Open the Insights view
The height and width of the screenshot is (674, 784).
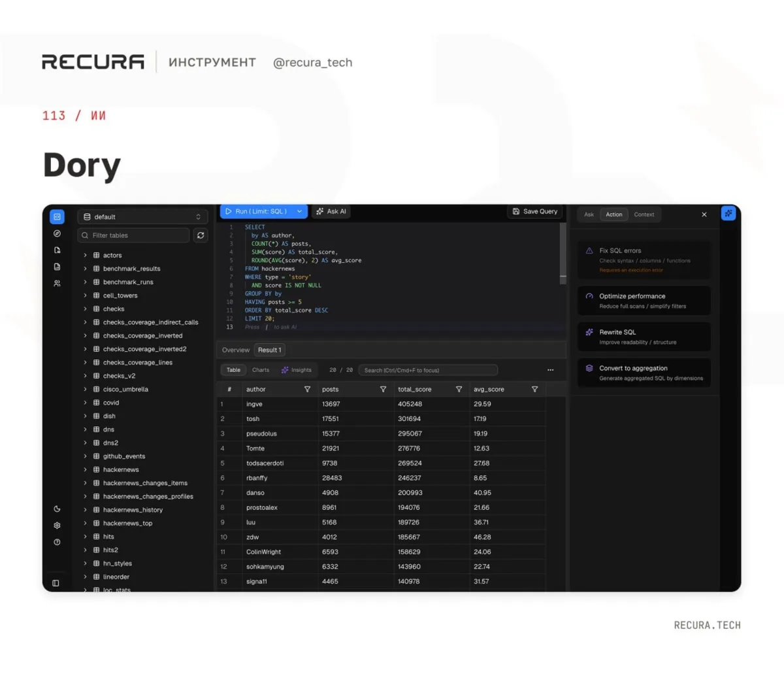297,370
